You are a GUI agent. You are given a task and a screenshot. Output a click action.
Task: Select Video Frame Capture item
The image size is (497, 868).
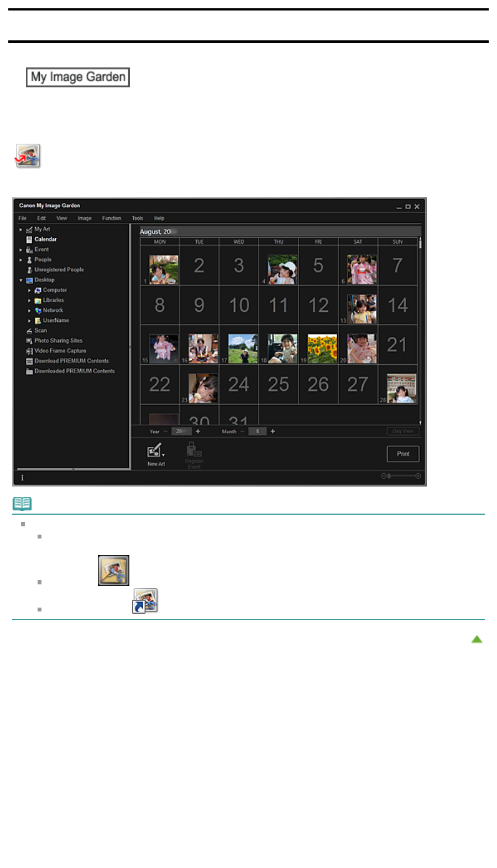(x=60, y=351)
